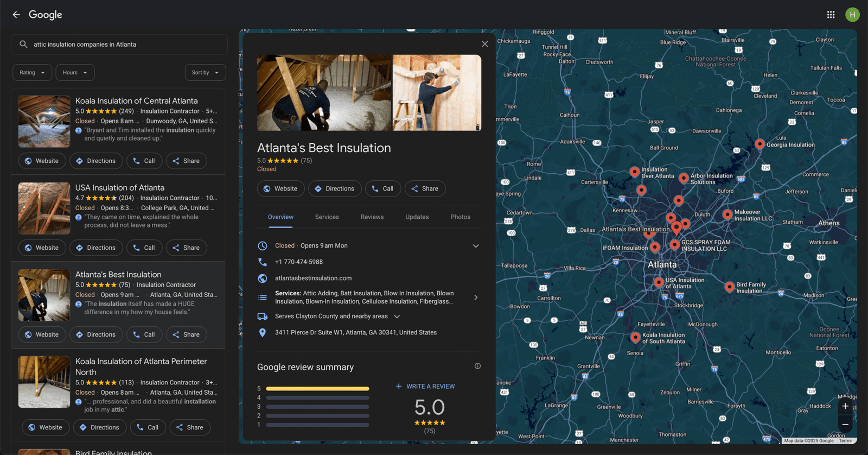Go back using the arrow beside Google logo

tap(16, 15)
